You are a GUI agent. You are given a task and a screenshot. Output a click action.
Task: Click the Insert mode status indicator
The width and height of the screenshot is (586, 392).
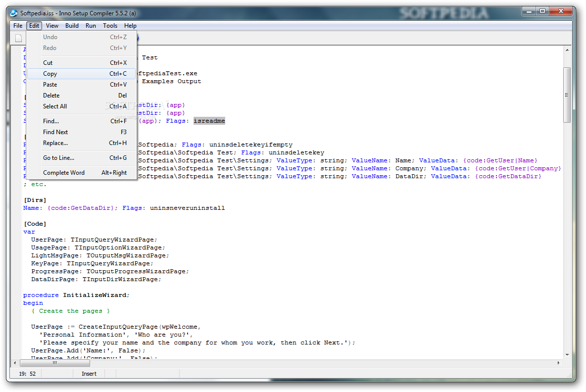click(x=89, y=374)
